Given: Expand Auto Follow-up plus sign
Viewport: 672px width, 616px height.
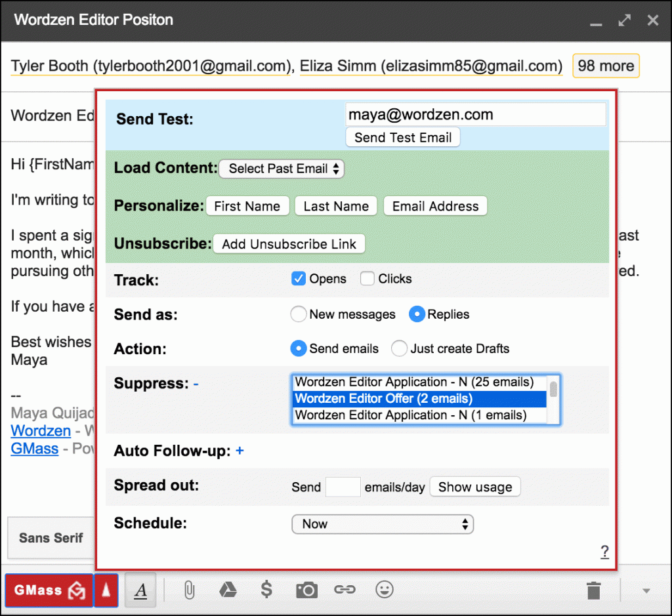Looking at the screenshot, I should click(240, 451).
